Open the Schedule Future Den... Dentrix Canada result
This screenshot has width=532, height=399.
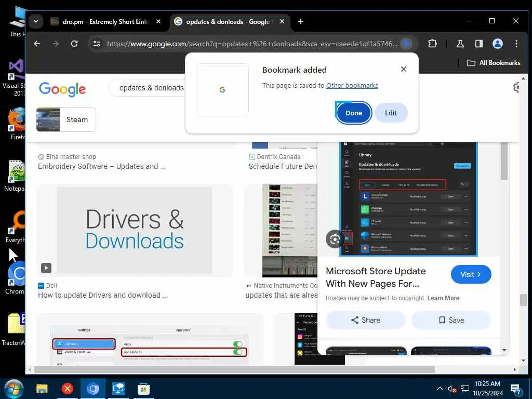(282, 166)
